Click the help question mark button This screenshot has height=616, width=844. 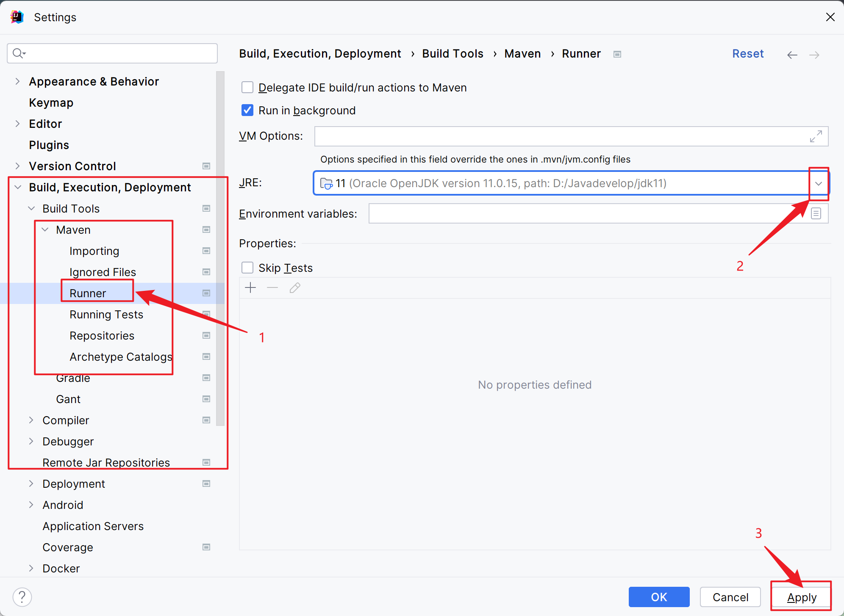[22, 597]
